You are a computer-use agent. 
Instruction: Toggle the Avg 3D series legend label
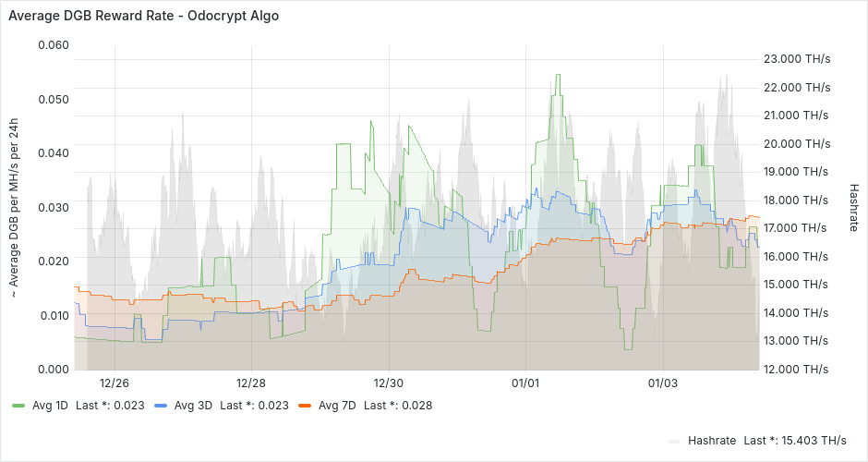click(193, 406)
